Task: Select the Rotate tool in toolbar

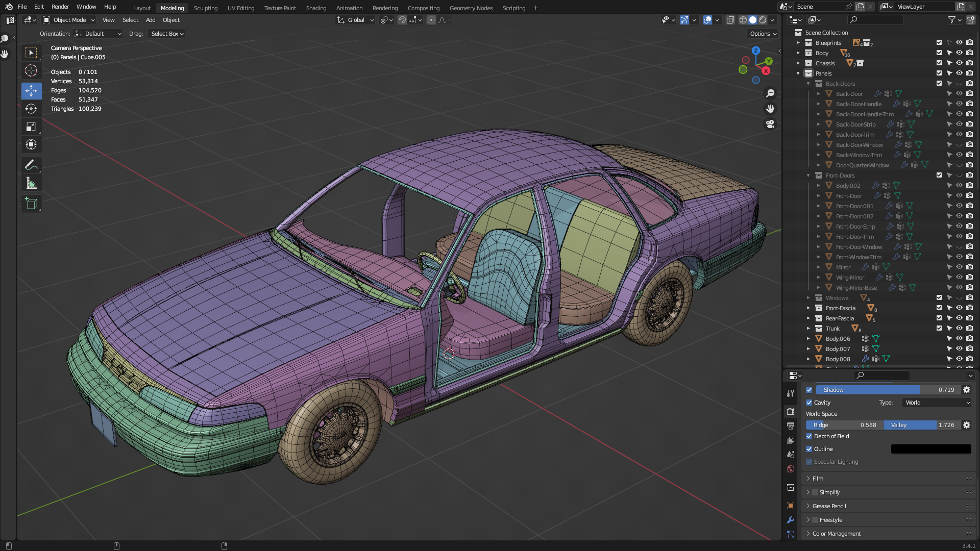Action: [x=31, y=109]
